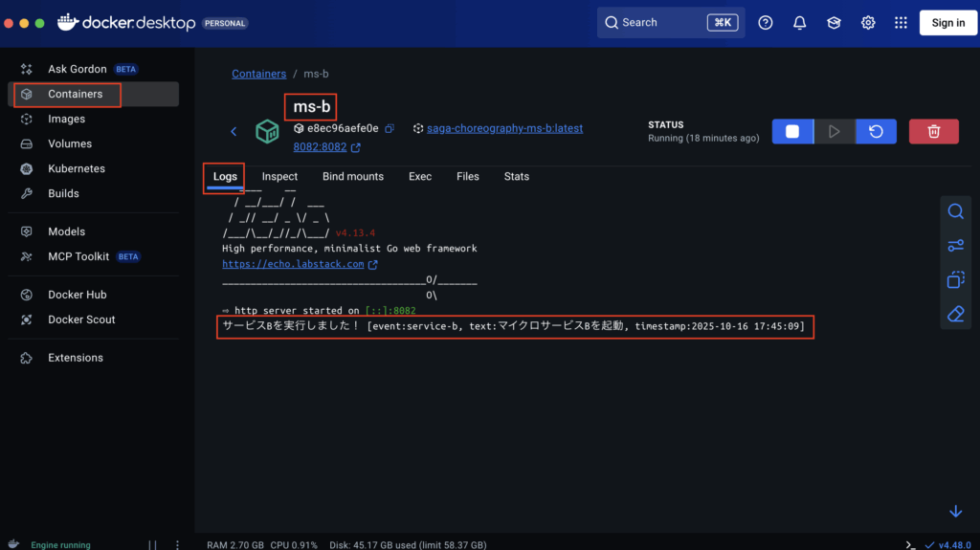Switch to the Inspect tab
Screen dimensions: 980x550
(x=279, y=177)
